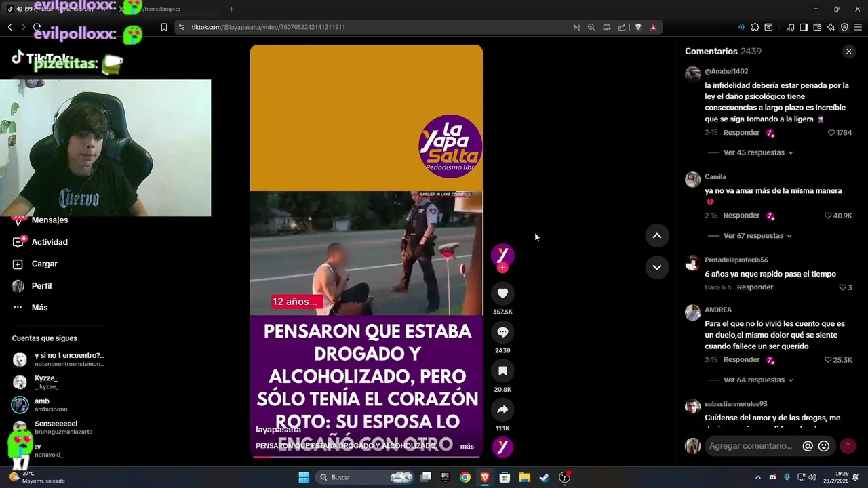
Task: Open Leo AI sparkle icon
Action: click(831, 27)
